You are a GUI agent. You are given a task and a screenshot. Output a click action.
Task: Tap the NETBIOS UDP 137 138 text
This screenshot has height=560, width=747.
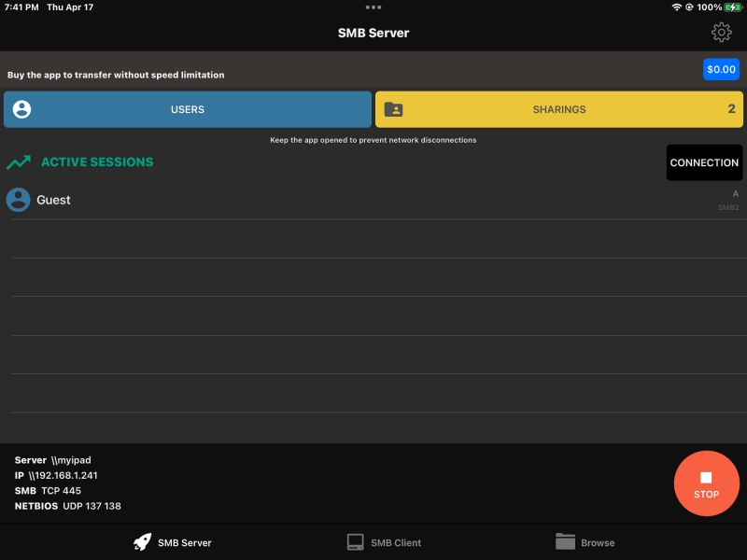pos(67,506)
